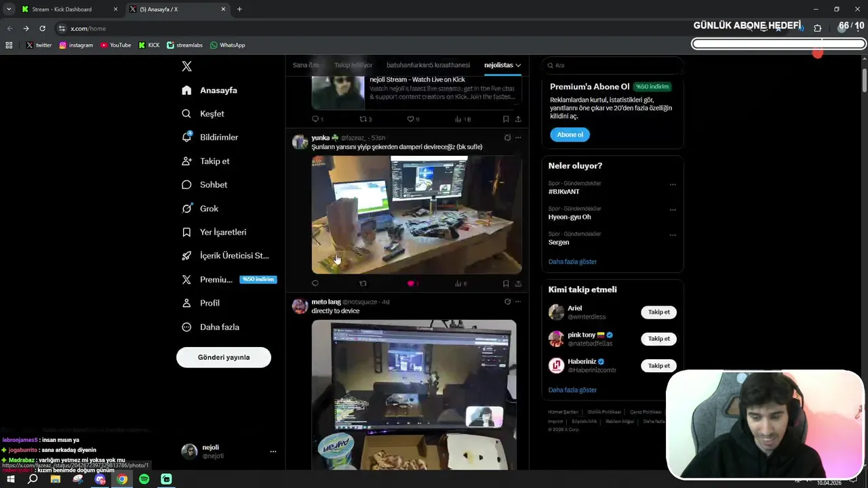Open the Takip et sidebar item

pyautogui.click(x=205, y=161)
